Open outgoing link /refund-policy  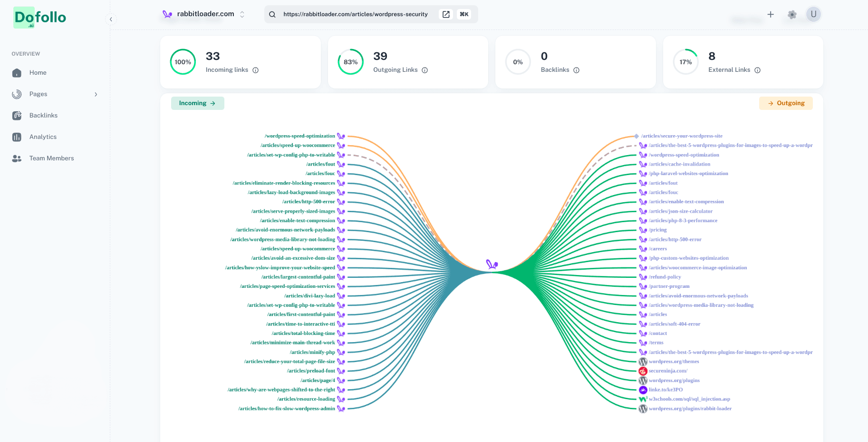click(665, 277)
